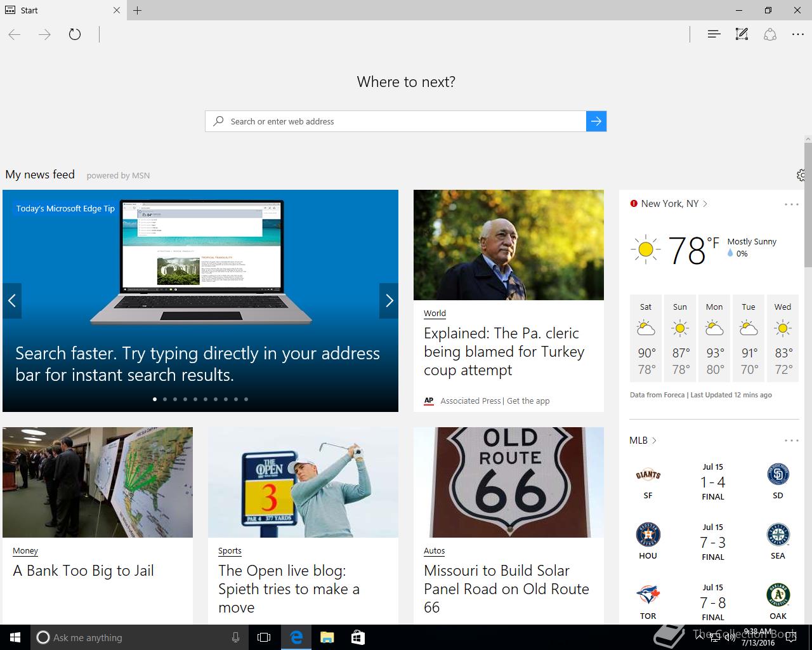Open the Sports category link

click(230, 550)
